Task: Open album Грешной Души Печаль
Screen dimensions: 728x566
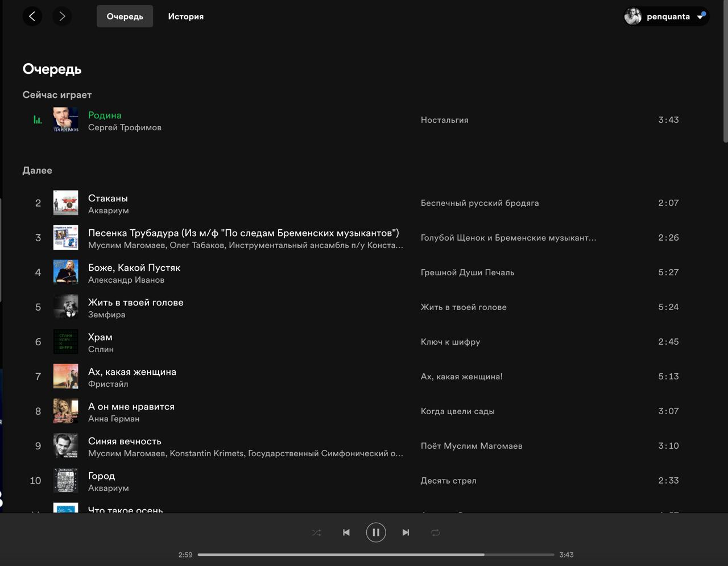Action: point(468,272)
